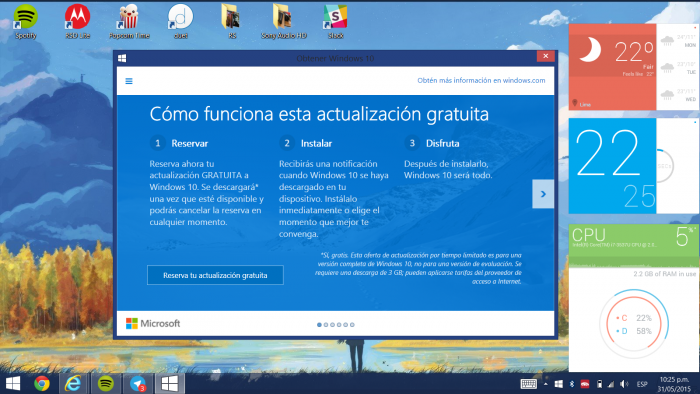Click the Windows Start button
The width and height of the screenshot is (700, 394).
(12, 383)
